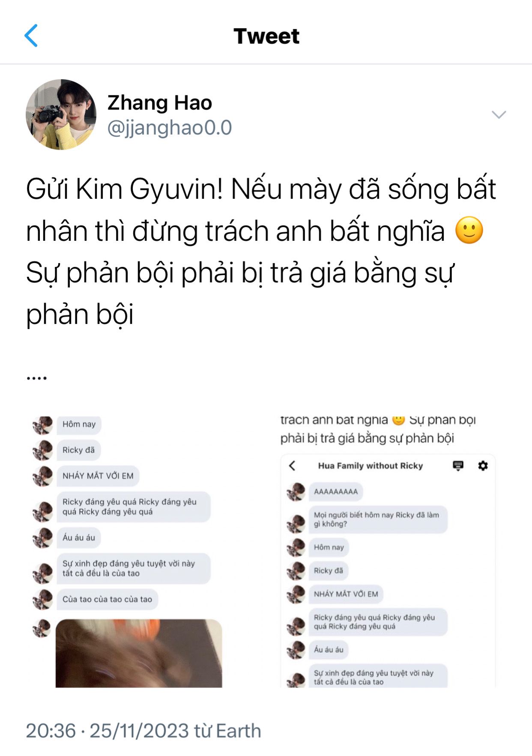Open the right chat screenshot image
This screenshot has height=756, width=532.
pos(388,552)
